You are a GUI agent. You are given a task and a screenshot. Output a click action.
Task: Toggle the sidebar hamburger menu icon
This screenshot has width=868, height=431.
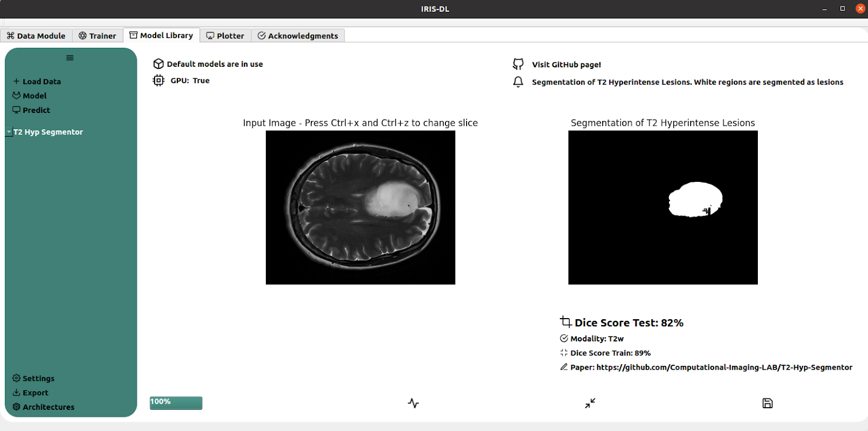point(70,58)
